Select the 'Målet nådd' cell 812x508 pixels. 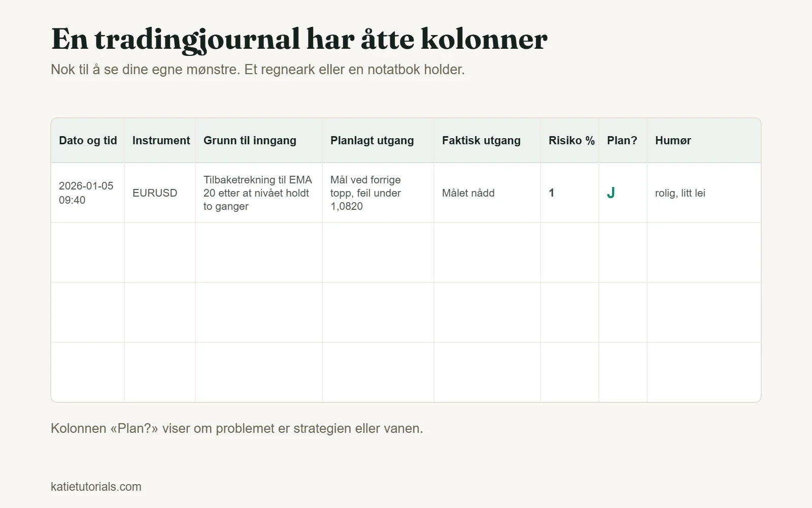point(487,193)
